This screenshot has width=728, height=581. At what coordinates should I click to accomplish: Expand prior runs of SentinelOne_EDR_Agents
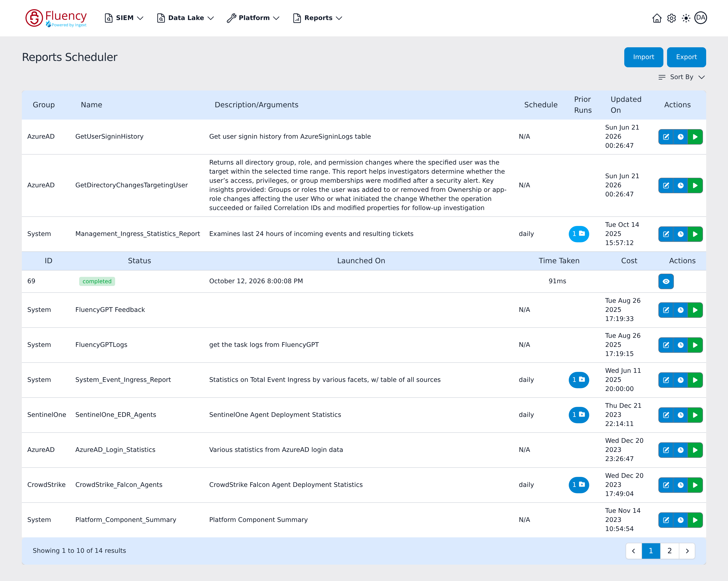(x=579, y=415)
